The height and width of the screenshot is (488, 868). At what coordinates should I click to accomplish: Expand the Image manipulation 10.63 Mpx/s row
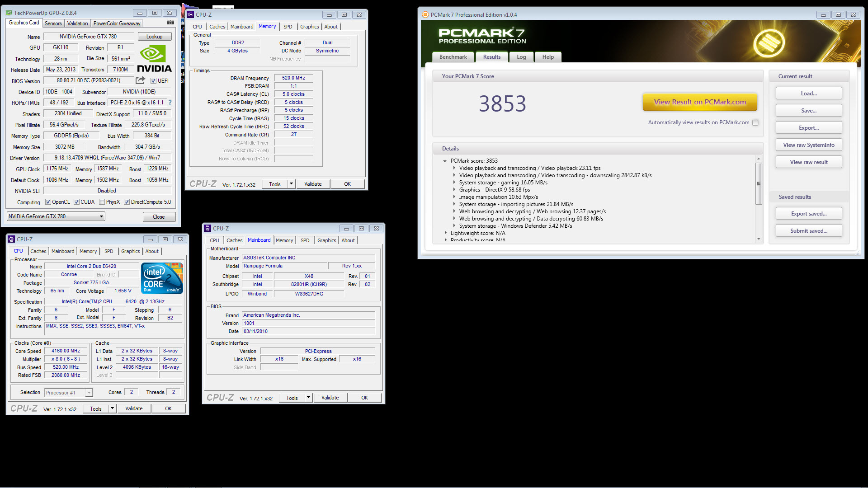coord(454,197)
